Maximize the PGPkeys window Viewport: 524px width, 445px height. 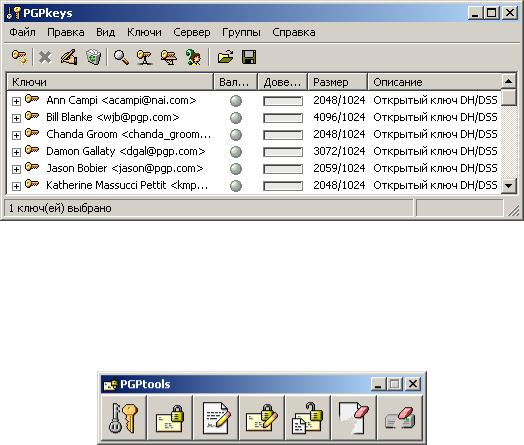coord(492,13)
